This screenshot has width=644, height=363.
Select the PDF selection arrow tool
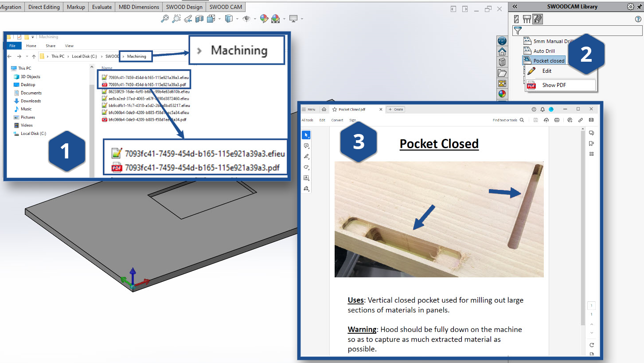coord(306,135)
